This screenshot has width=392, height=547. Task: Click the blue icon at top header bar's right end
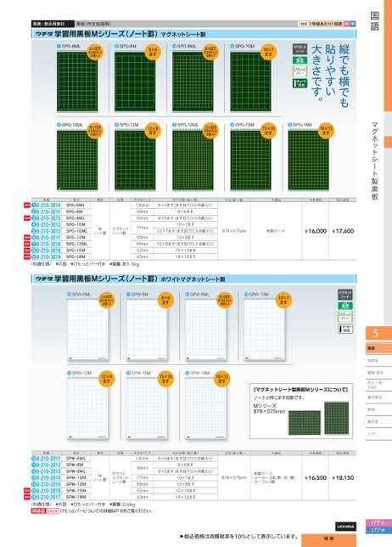click(x=353, y=24)
